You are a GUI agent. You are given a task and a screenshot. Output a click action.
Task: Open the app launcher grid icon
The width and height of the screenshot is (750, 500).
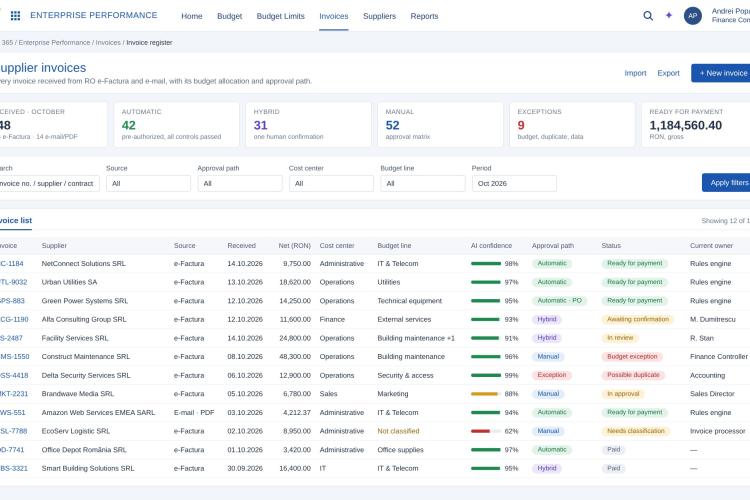click(15, 16)
